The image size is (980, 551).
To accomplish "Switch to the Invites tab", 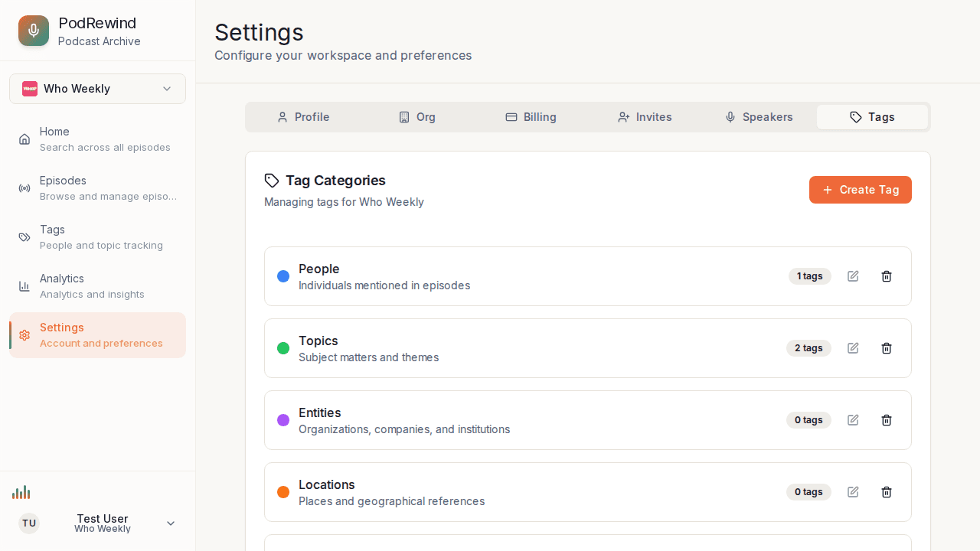I will 645,117.
